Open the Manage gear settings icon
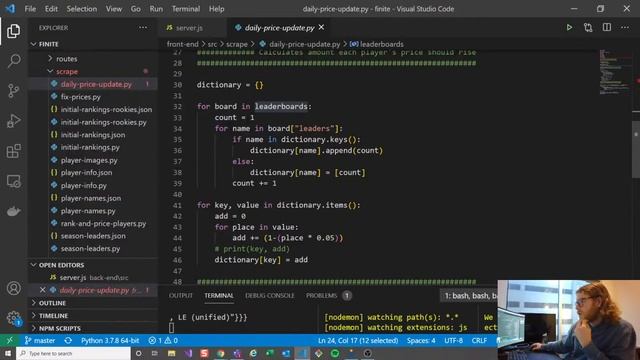 [x=13, y=318]
